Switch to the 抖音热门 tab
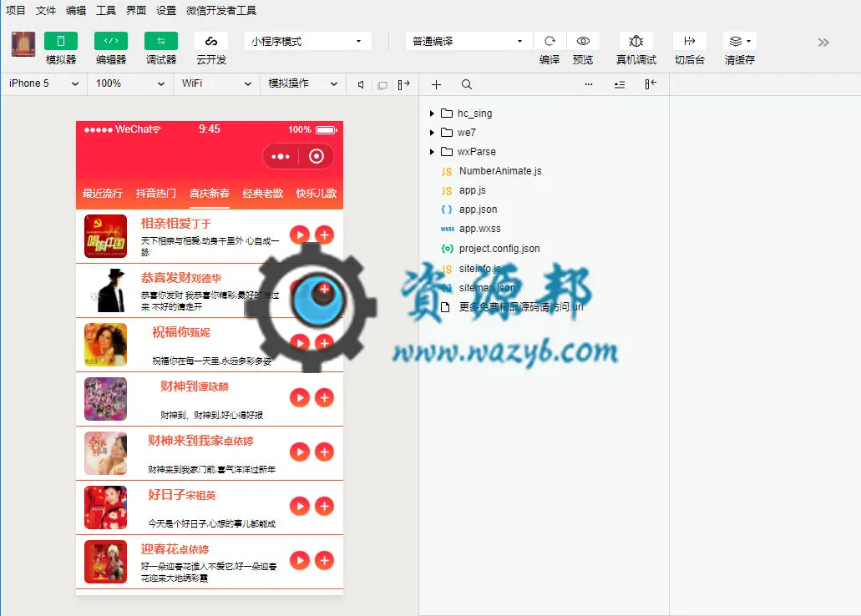Viewport: 861px width, 616px height. 156,194
